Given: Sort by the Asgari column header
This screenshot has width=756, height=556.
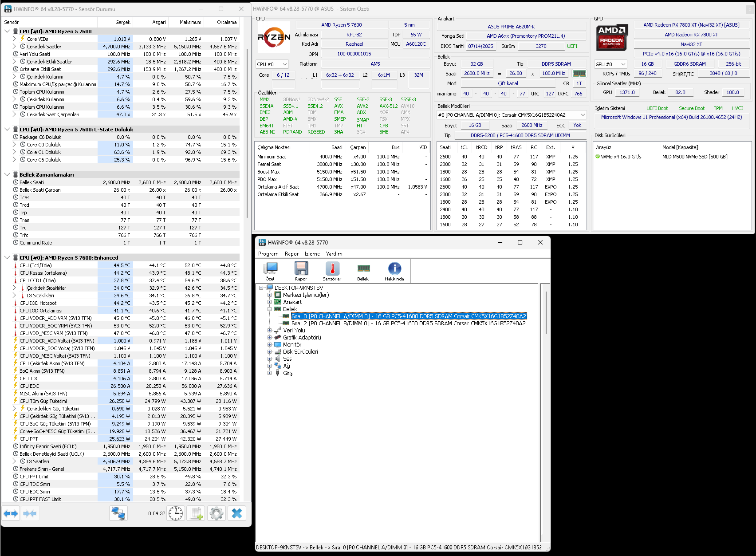Looking at the screenshot, I should coord(150,22).
